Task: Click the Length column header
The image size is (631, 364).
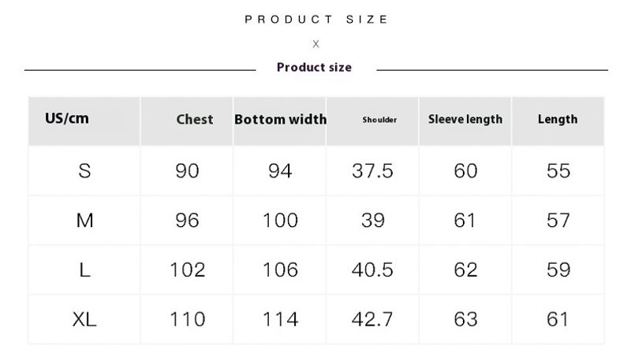Action: tap(558, 119)
